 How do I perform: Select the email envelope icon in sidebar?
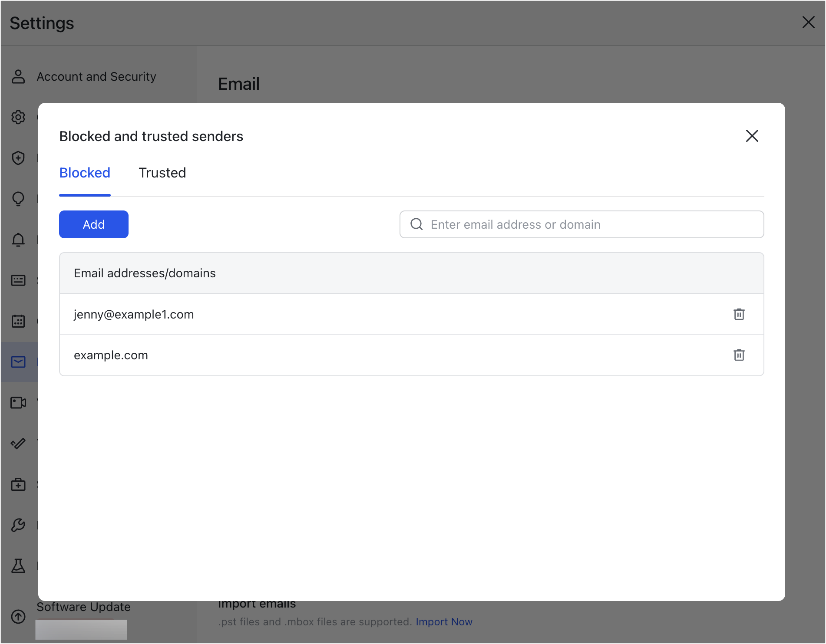click(x=18, y=362)
